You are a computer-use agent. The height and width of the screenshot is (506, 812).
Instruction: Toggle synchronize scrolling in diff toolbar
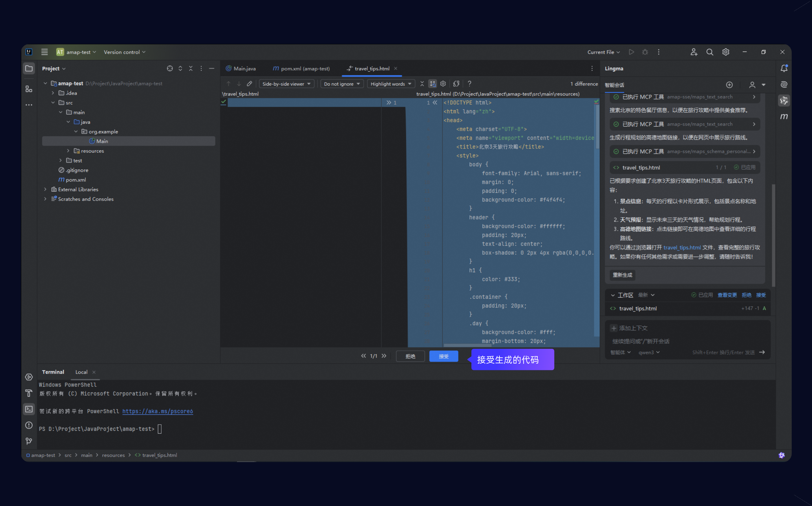433,84
